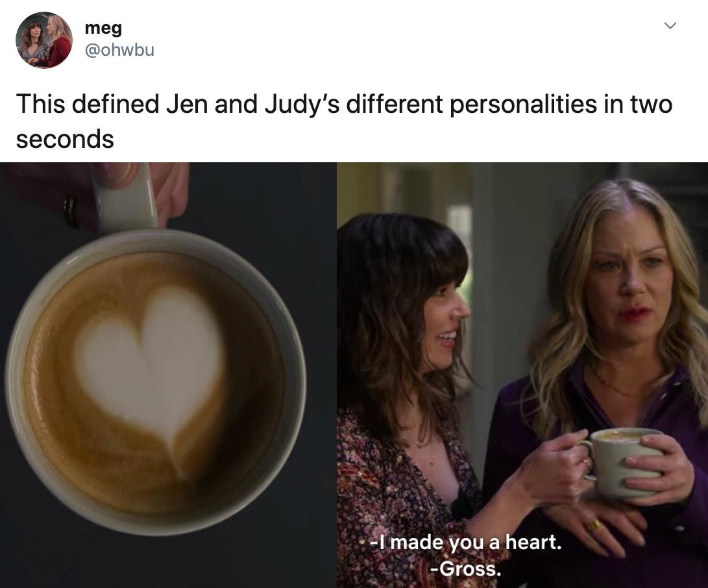This screenshot has width=708, height=588.
Task: Click the word "personalities" in the tweet
Action: (x=523, y=104)
